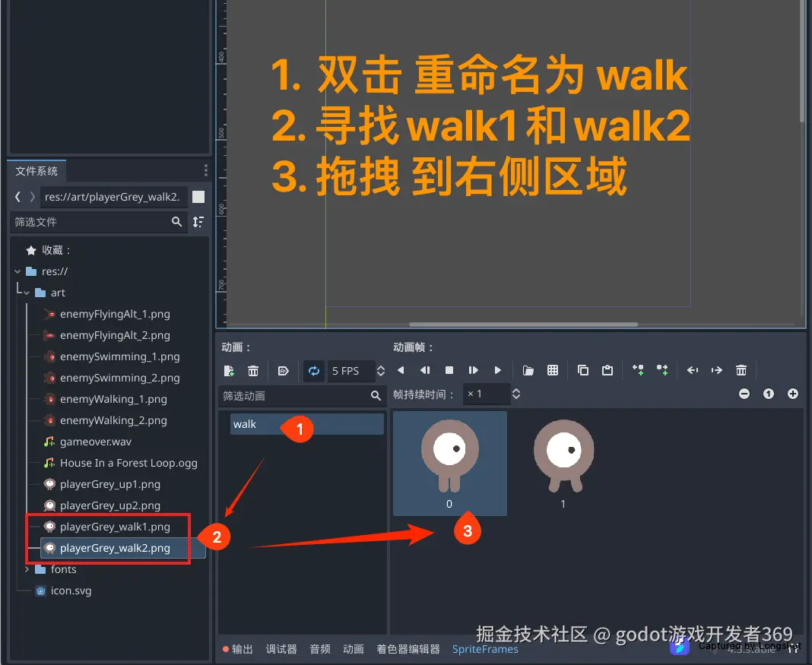
Task: Delete the selected frame
Action: pos(741,370)
